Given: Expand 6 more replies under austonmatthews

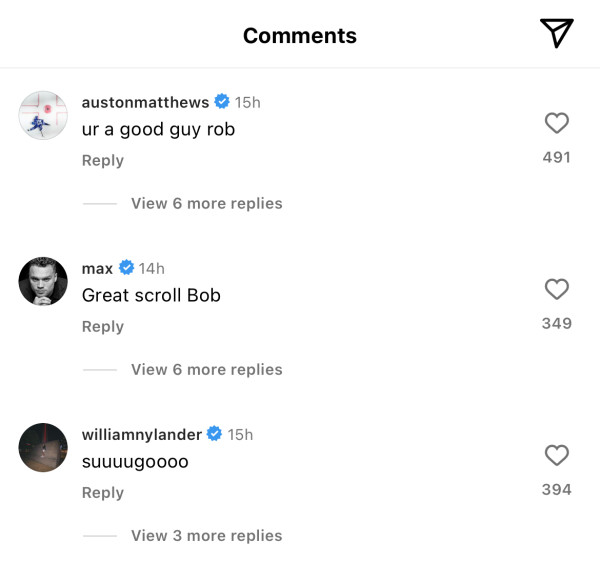Looking at the screenshot, I should point(206,203).
